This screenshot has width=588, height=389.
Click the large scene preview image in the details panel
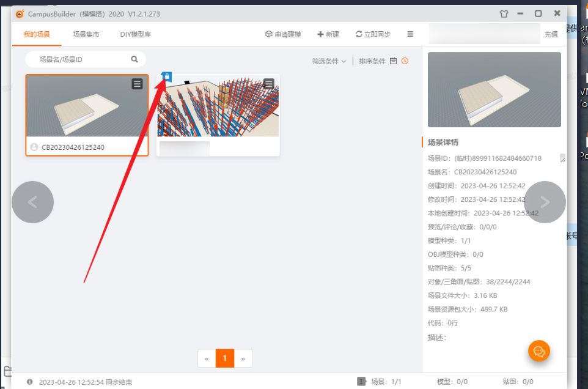494,90
